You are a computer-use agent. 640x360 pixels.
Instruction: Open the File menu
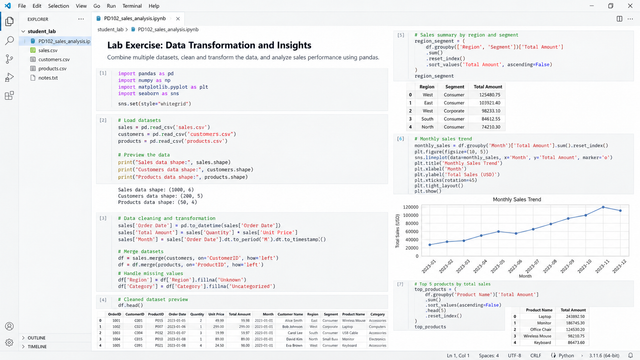[x=22, y=6]
